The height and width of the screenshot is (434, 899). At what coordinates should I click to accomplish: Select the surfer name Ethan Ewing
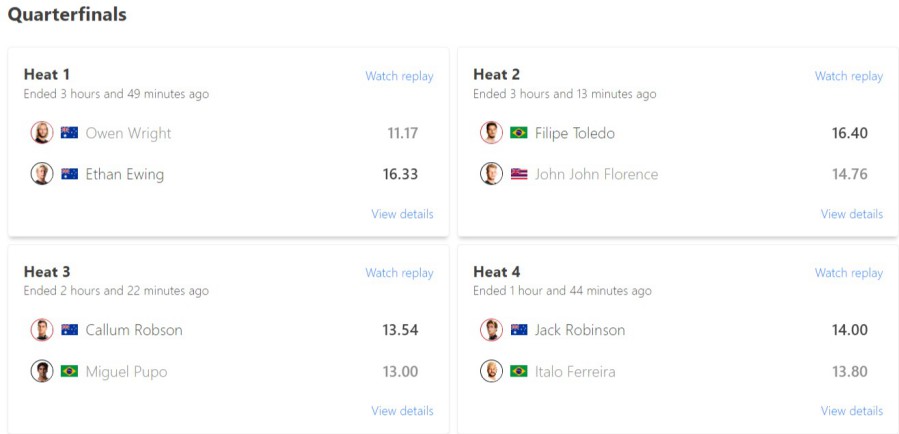pos(125,174)
